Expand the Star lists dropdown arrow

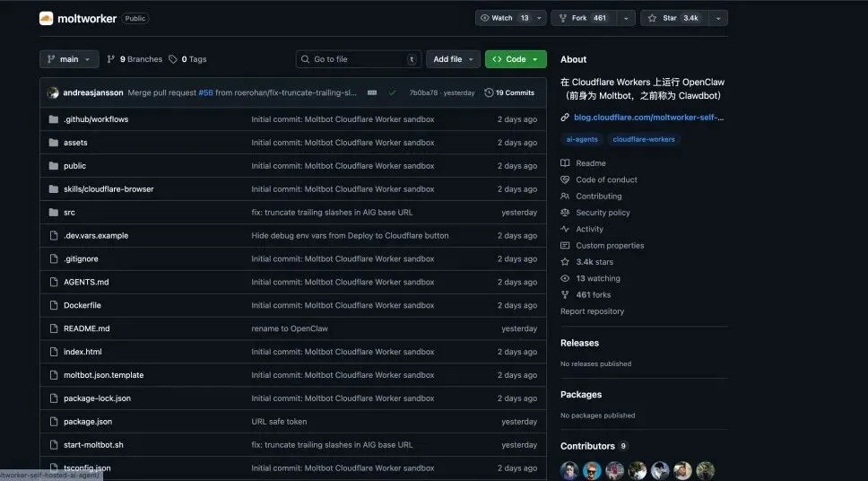[718, 18]
